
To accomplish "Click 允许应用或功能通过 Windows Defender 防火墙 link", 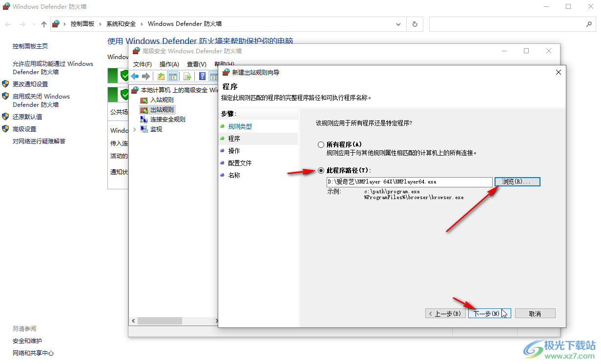I will point(53,68).
